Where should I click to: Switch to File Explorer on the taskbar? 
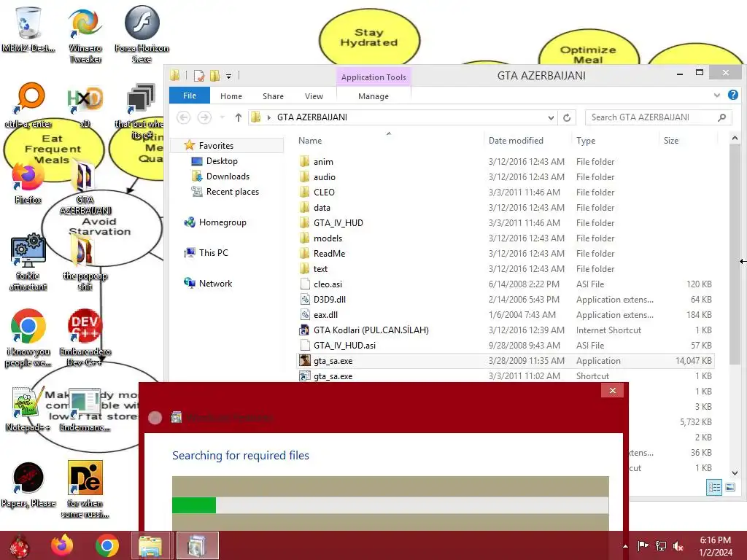click(150, 545)
